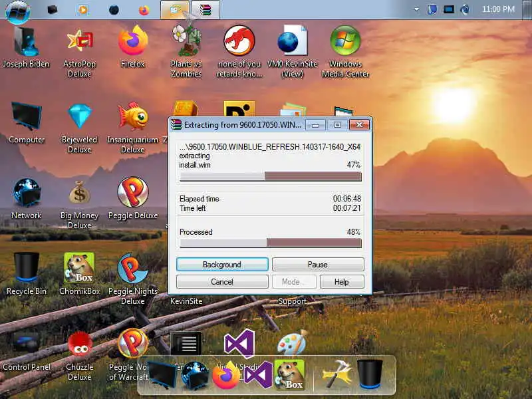
Task: Open the black list document icon on desktop
Action: [x=186, y=343]
